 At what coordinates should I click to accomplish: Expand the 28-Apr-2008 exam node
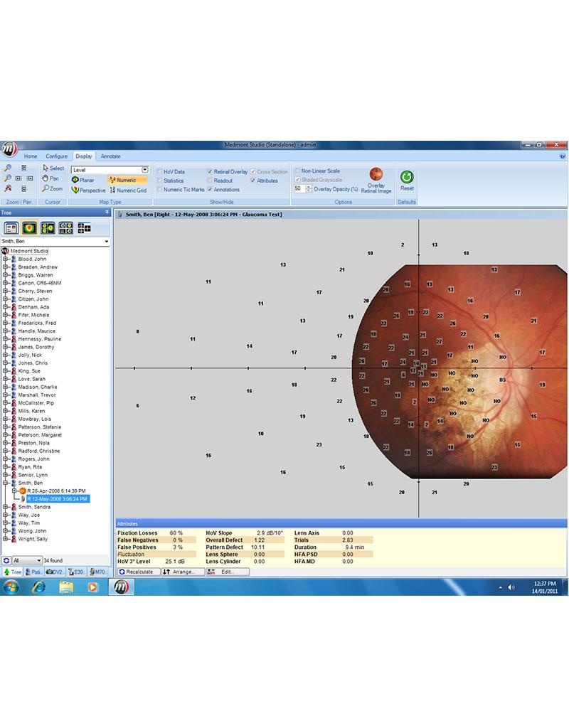point(14,491)
